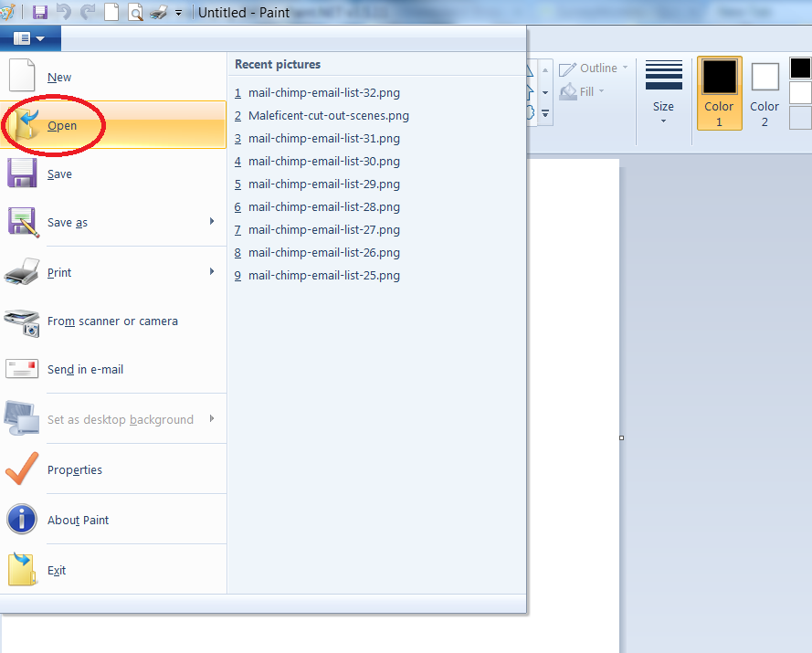
Task: Click the blue info icon for About Paint
Action: point(22,520)
